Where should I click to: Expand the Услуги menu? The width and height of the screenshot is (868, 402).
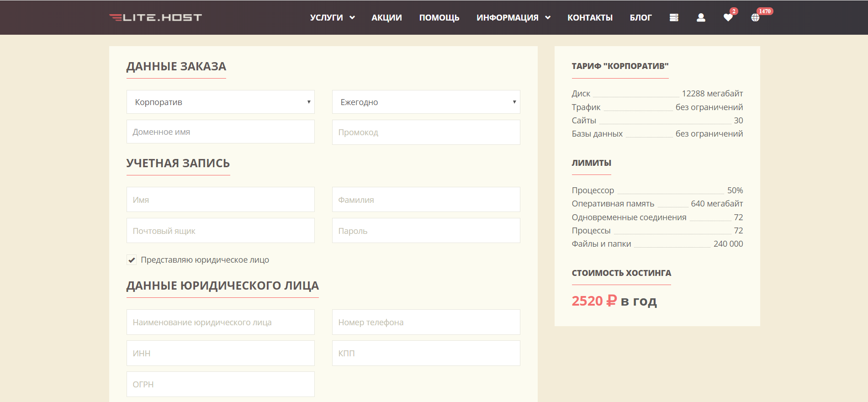332,17
